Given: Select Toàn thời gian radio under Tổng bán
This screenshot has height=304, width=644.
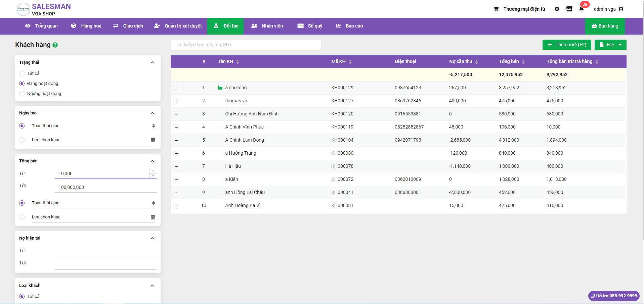Looking at the screenshot, I should 22,203.
